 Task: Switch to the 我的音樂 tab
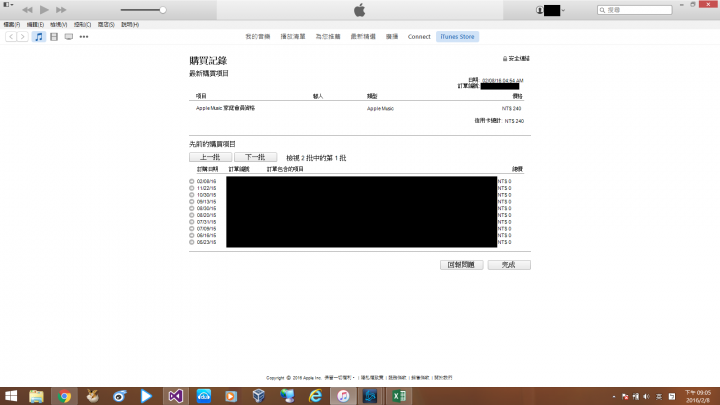click(258, 36)
